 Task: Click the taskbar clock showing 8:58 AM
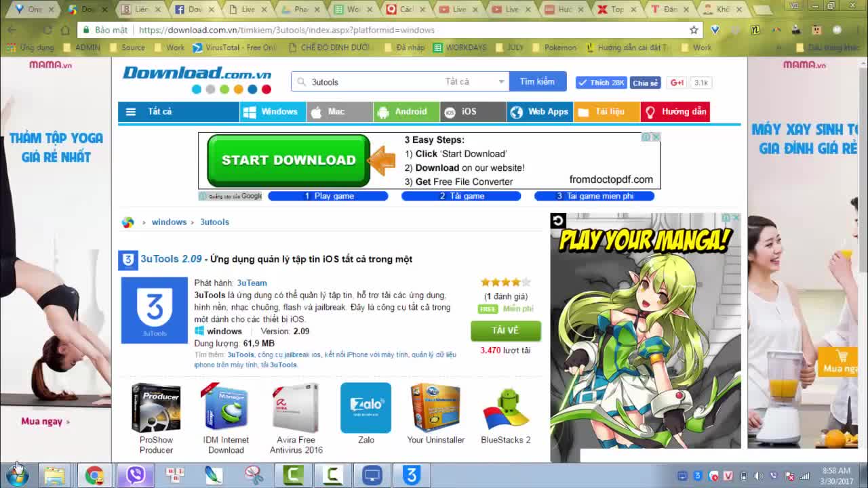(835, 476)
